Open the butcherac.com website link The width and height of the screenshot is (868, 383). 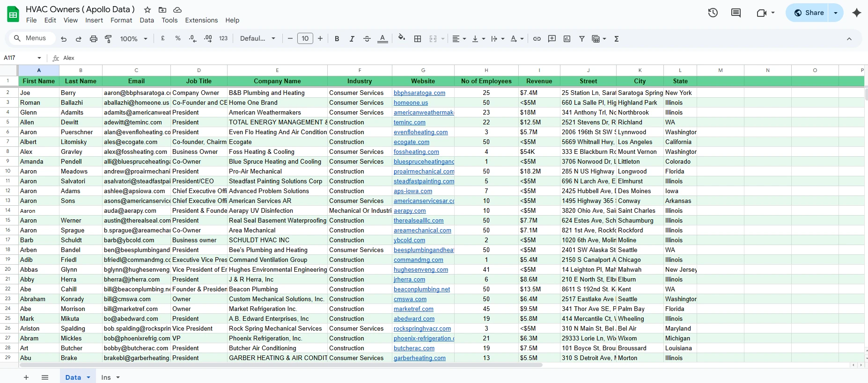414,348
